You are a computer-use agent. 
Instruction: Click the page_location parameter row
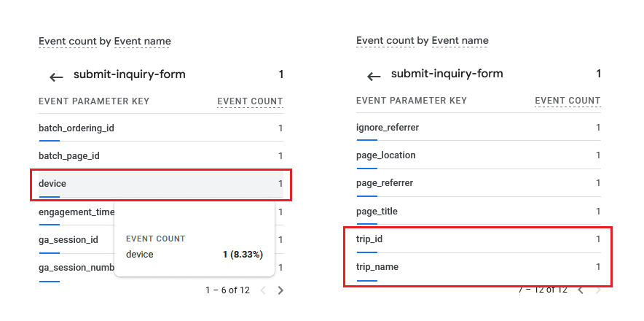click(x=386, y=156)
